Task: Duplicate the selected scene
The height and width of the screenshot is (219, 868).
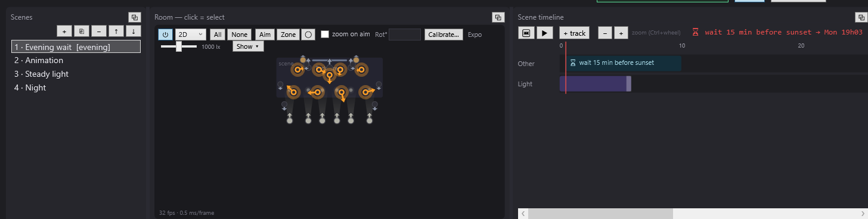Action: (82, 31)
